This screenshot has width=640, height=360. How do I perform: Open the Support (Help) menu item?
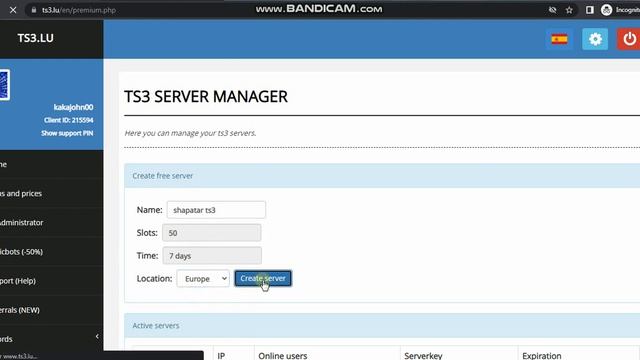pos(51,281)
